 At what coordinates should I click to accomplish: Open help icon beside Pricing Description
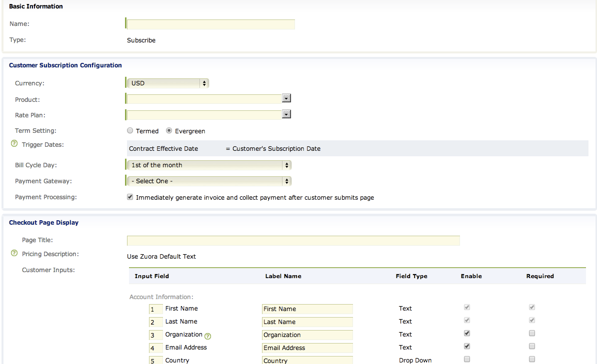(x=14, y=253)
